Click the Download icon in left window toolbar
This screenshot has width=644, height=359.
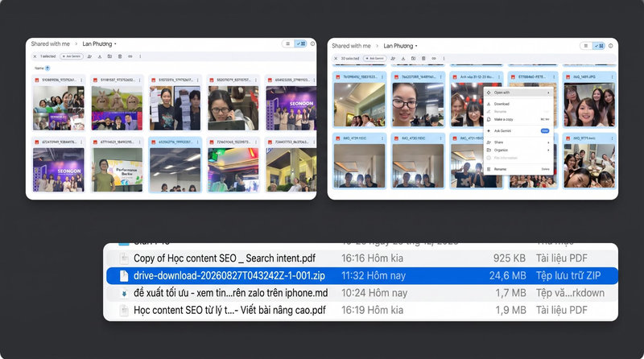(100, 56)
